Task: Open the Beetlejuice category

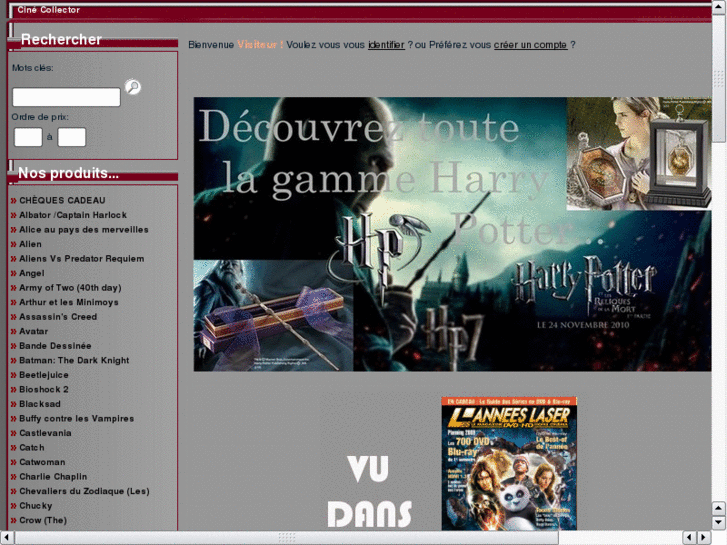Action: coord(44,375)
